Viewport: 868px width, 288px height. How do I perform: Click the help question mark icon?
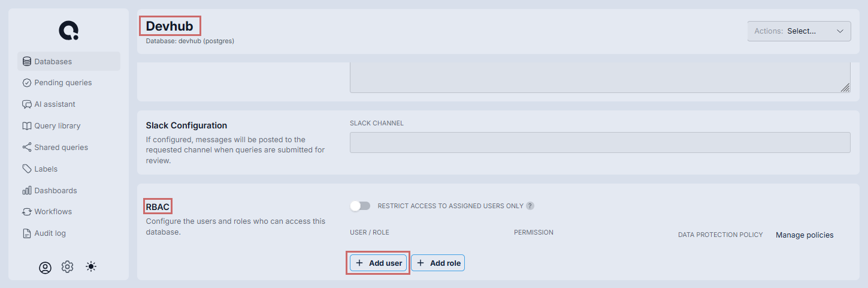tap(530, 206)
